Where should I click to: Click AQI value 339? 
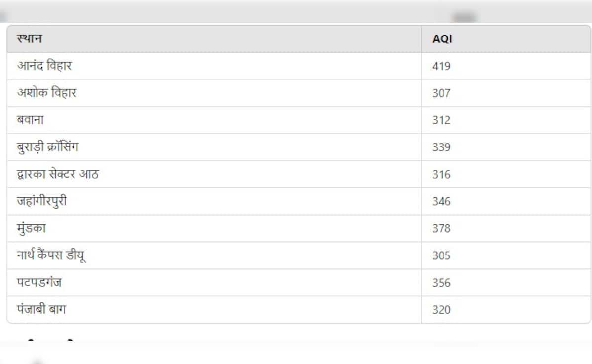tap(441, 147)
